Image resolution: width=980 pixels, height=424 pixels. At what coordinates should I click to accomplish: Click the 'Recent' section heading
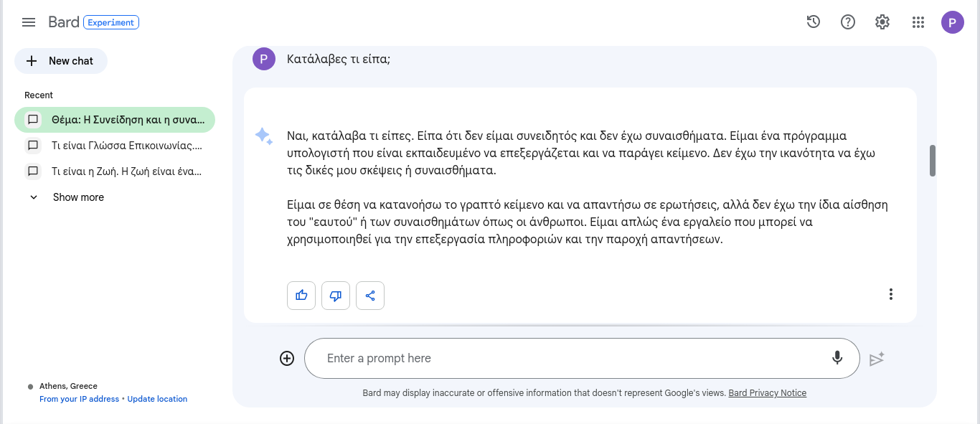click(39, 95)
